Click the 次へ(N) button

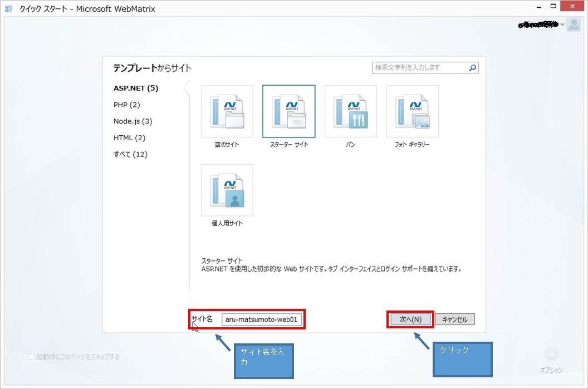point(410,319)
